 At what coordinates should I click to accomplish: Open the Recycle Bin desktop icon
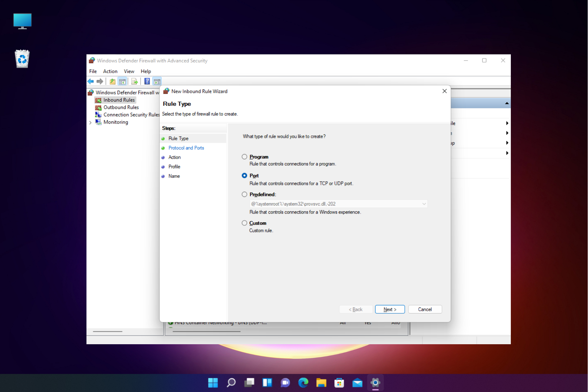click(x=22, y=59)
